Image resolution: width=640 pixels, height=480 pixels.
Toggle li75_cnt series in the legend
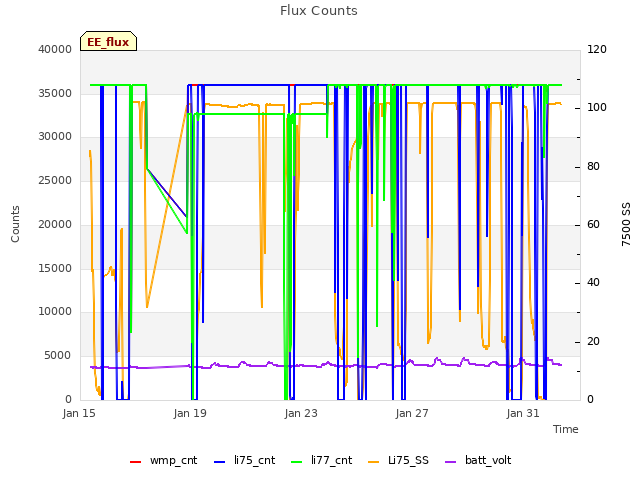(244, 460)
